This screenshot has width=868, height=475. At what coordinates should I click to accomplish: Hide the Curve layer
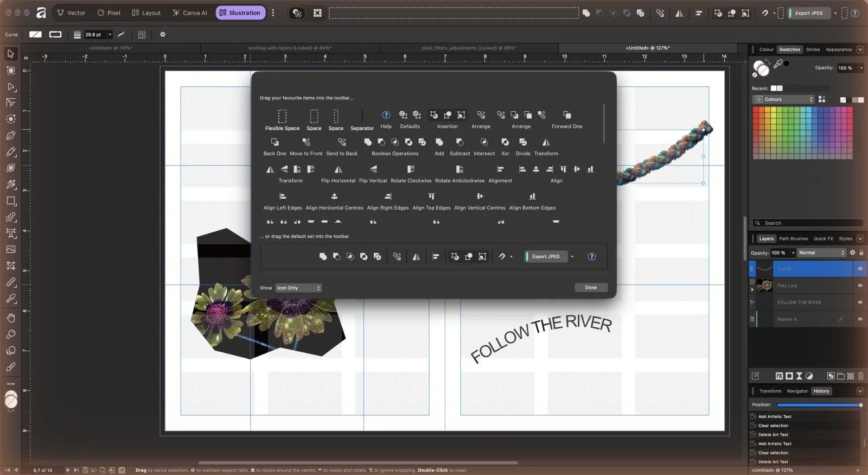coord(860,269)
